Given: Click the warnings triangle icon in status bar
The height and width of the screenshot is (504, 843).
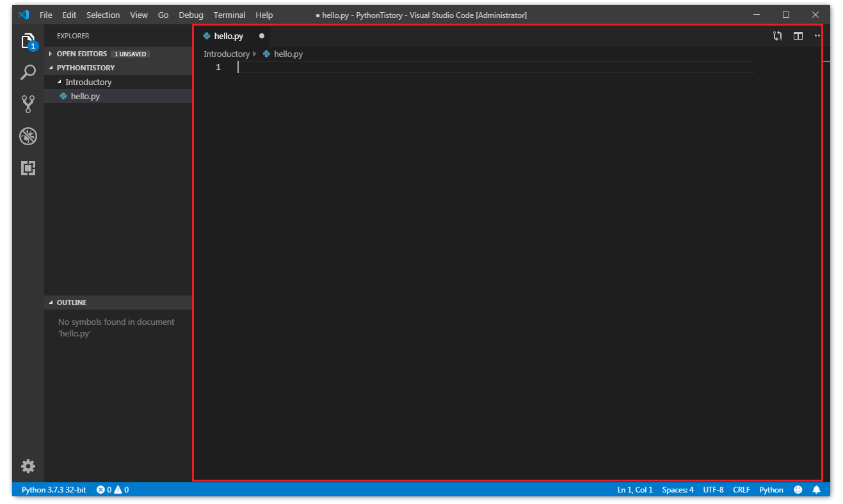Looking at the screenshot, I should click(x=118, y=490).
